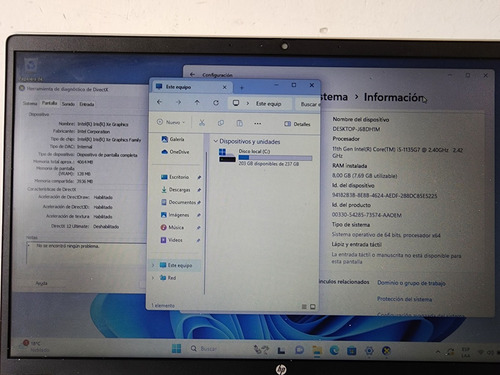Show hidden system tray icons
The image size is (500, 375).
pos(438,352)
